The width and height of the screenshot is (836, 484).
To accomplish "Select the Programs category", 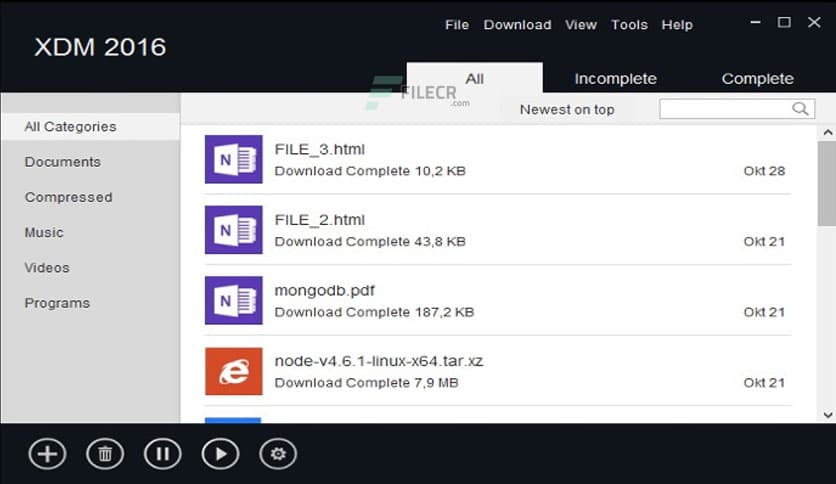I will [x=57, y=303].
